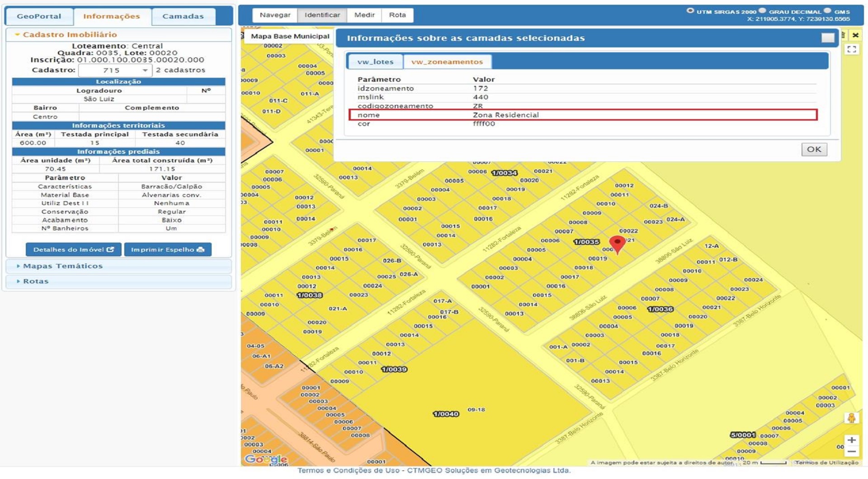Select the Medir tool
Viewport: 868px width, 479px height.
click(364, 15)
